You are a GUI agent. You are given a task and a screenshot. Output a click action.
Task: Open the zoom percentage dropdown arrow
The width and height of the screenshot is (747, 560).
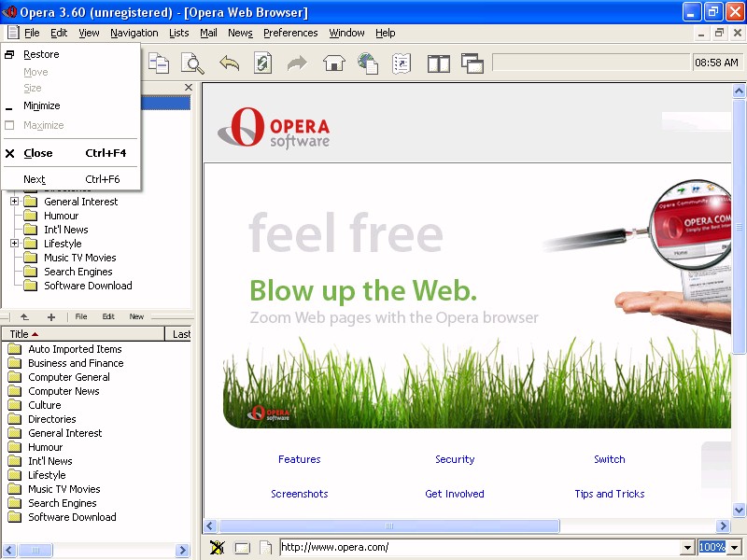pos(735,548)
